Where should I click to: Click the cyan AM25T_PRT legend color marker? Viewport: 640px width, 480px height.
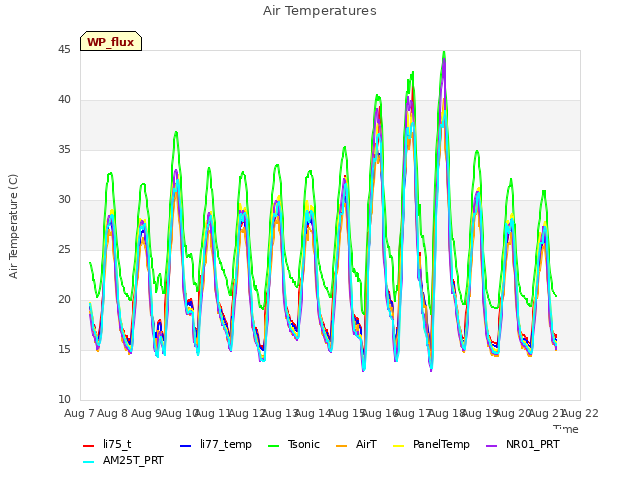click(89, 462)
